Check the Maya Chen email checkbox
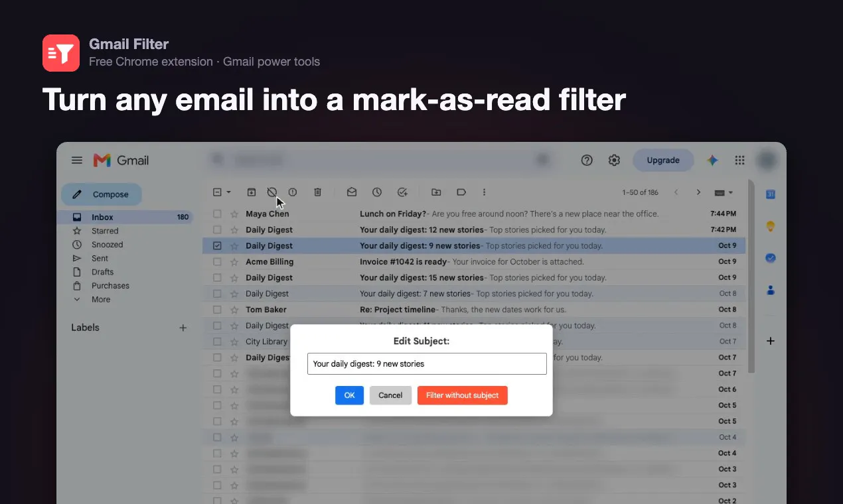This screenshot has width=843, height=504. pos(217,214)
